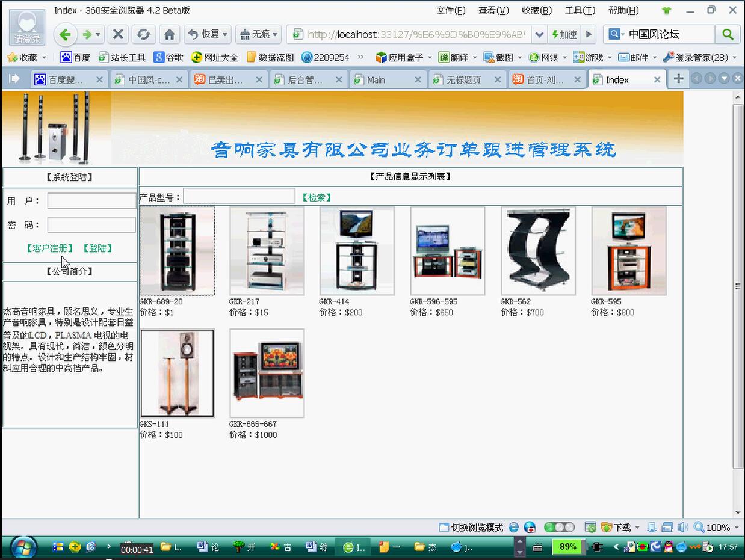The width and height of the screenshot is (745, 560).
Task: Open the GKR-689-20 product image
Action: (x=177, y=251)
